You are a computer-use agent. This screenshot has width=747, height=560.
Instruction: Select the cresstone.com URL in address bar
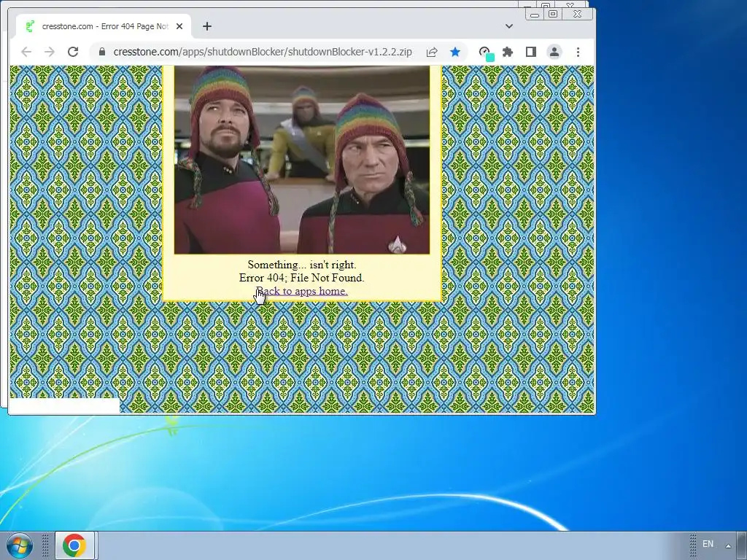pos(263,52)
